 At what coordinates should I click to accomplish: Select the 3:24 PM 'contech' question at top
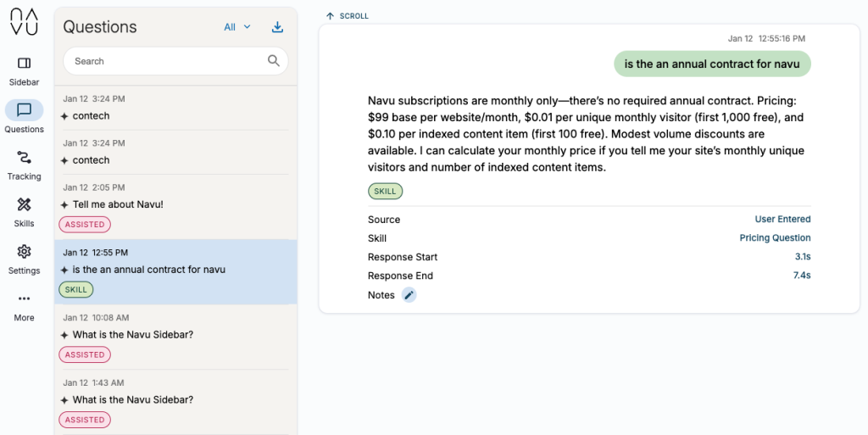point(91,115)
